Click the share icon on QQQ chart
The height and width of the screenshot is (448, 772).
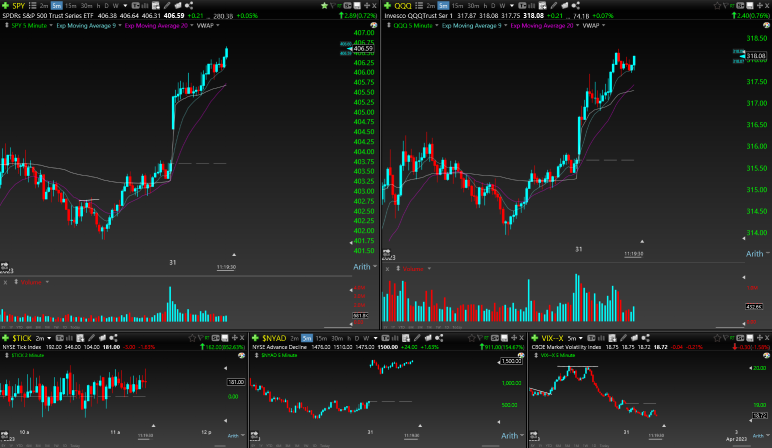(x=576, y=5)
